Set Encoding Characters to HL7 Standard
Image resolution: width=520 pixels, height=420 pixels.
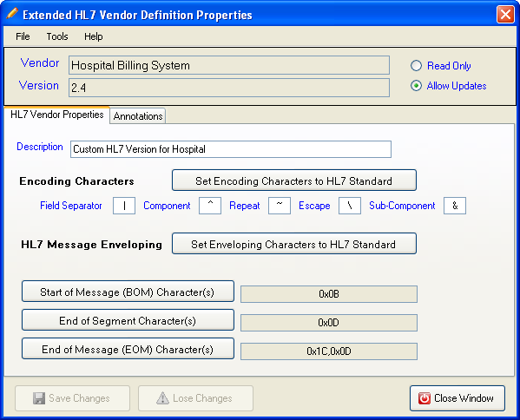[x=293, y=180]
